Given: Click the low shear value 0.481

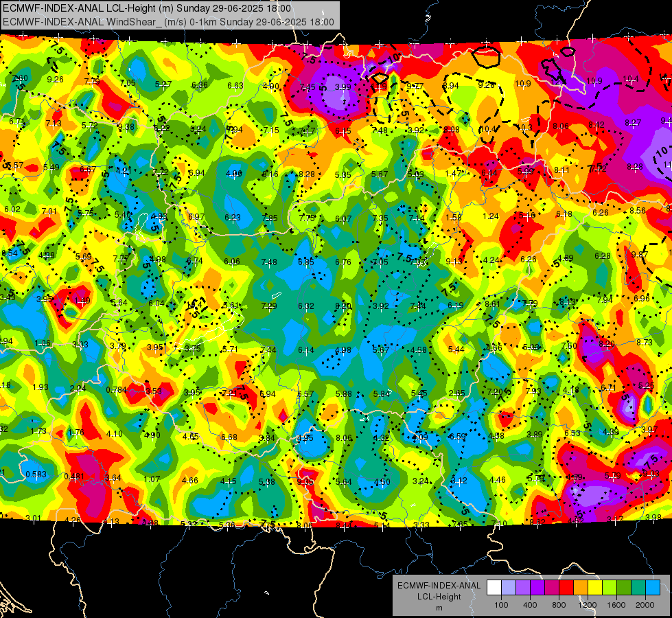Looking at the screenshot, I should click(x=74, y=476).
